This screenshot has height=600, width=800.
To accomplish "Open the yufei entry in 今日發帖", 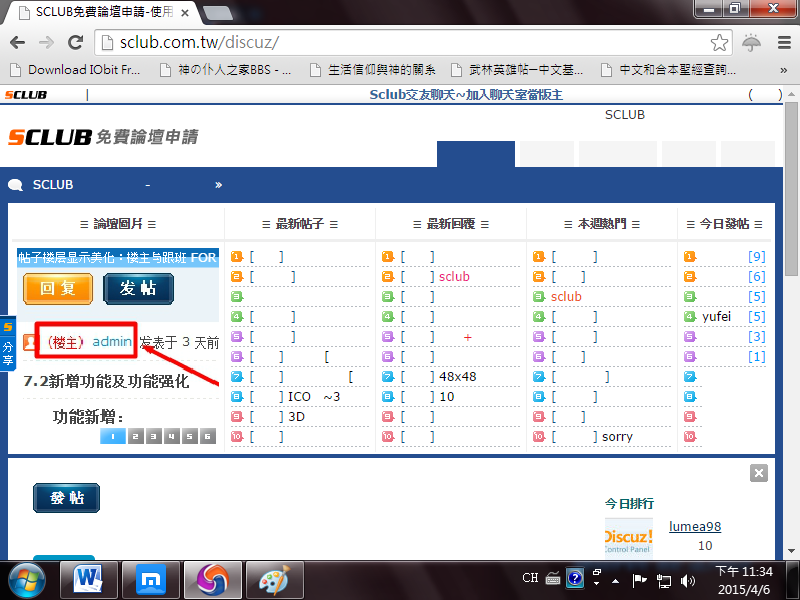I will (x=716, y=316).
